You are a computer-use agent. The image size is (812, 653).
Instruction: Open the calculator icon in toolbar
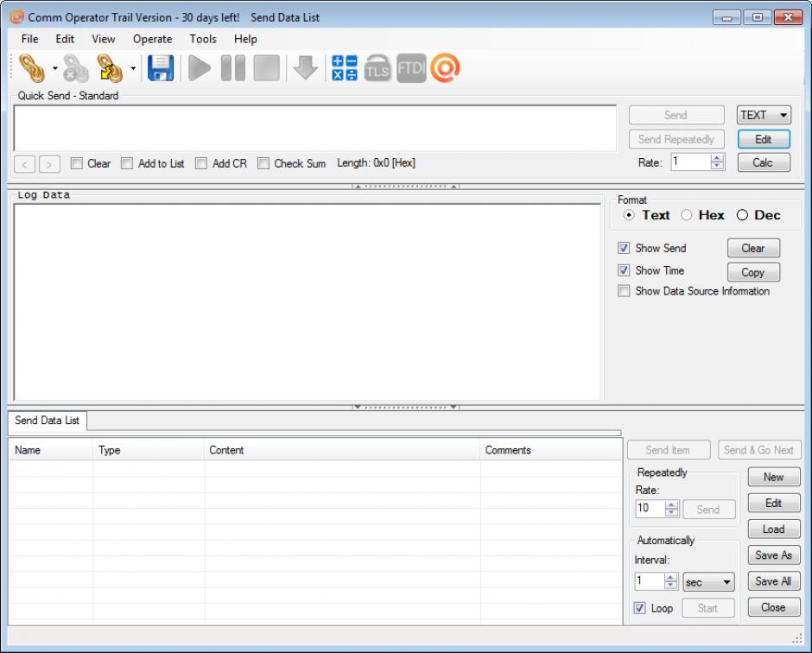point(345,68)
